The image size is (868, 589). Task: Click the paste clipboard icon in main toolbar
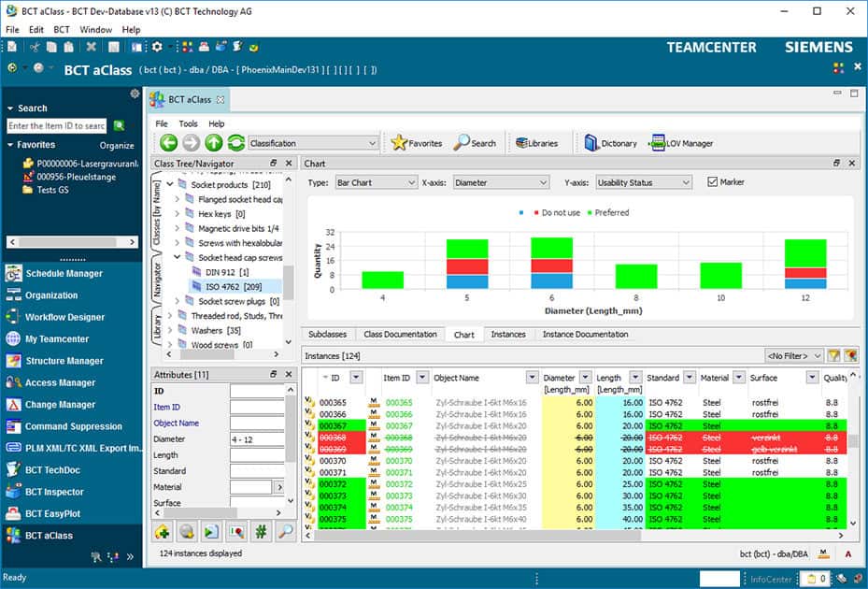click(68, 47)
